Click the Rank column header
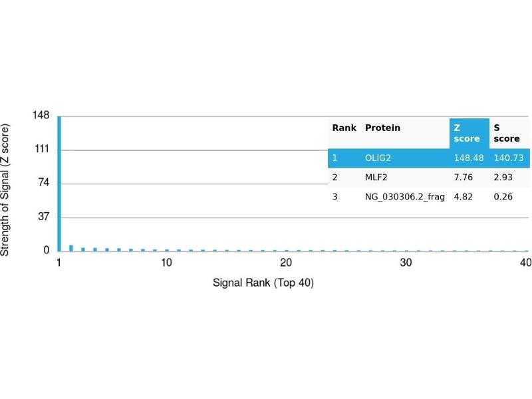 click(x=344, y=128)
